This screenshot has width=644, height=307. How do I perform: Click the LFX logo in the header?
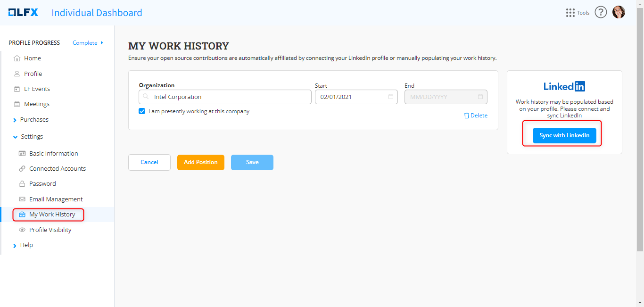(23, 13)
